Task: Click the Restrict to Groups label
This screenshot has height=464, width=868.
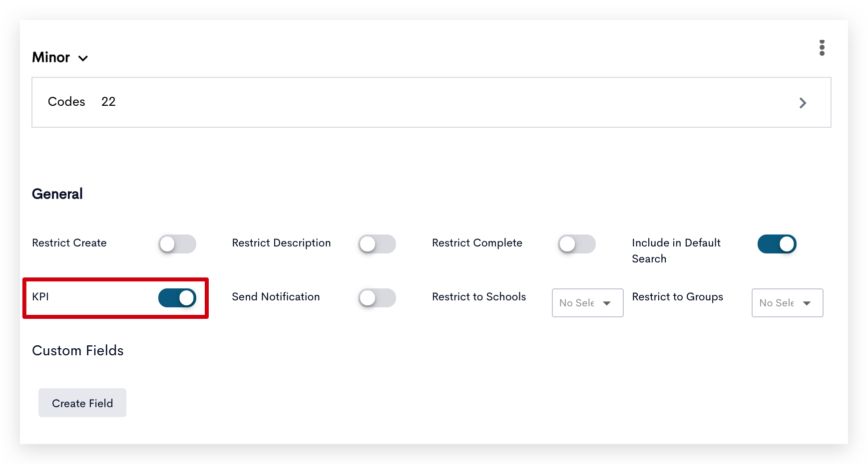Action: coord(677,297)
